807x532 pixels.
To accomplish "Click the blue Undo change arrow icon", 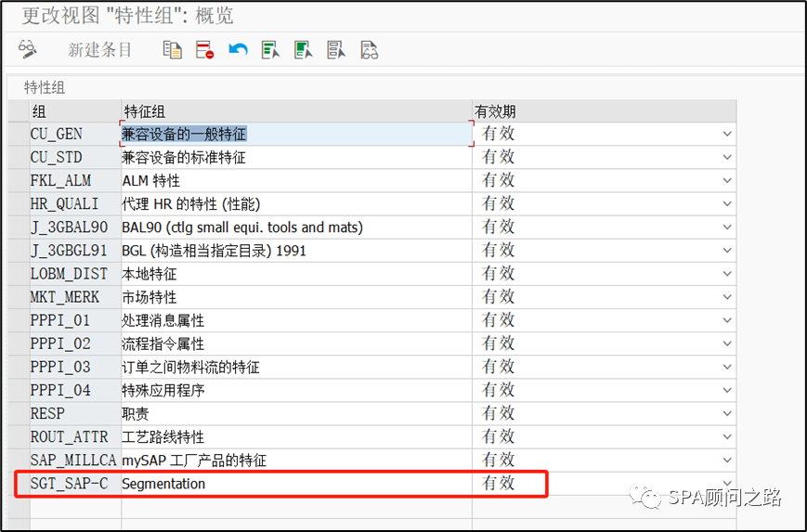I will click(x=238, y=50).
